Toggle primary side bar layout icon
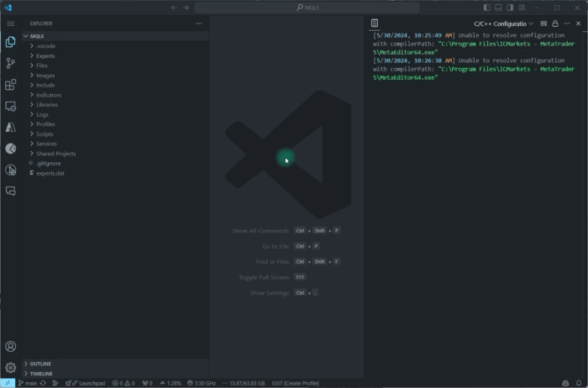The image size is (588, 388). 486,8
